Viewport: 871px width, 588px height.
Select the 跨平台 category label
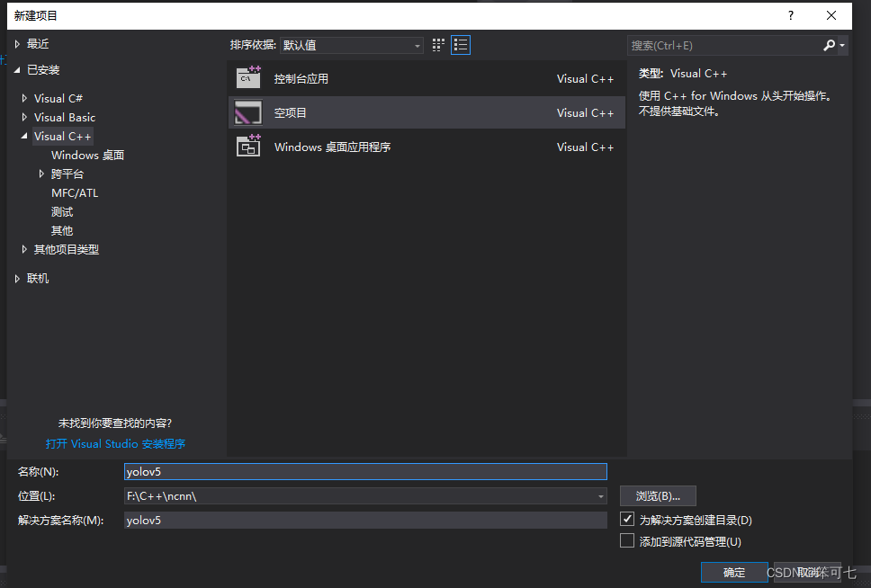(67, 174)
